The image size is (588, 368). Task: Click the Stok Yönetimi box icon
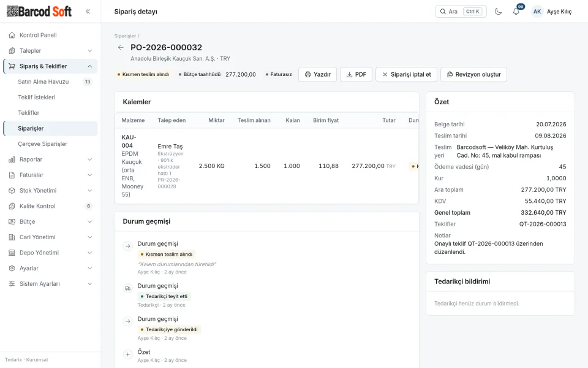(12, 191)
